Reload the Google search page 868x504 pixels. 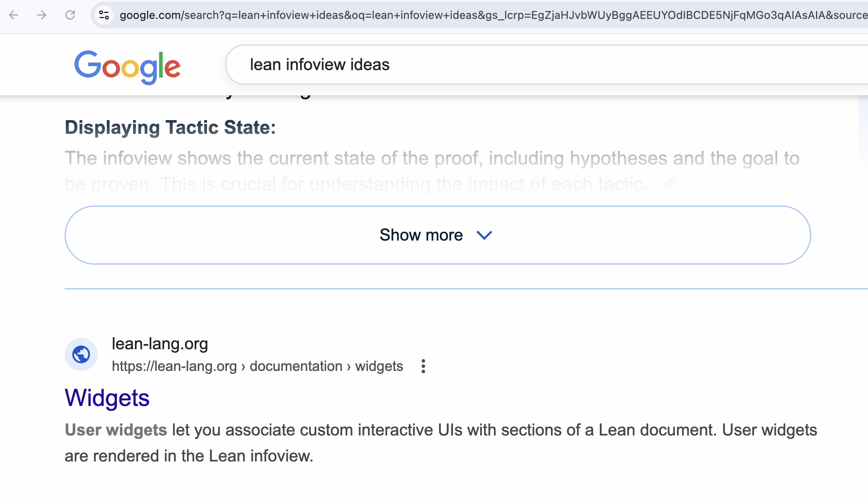click(70, 15)
